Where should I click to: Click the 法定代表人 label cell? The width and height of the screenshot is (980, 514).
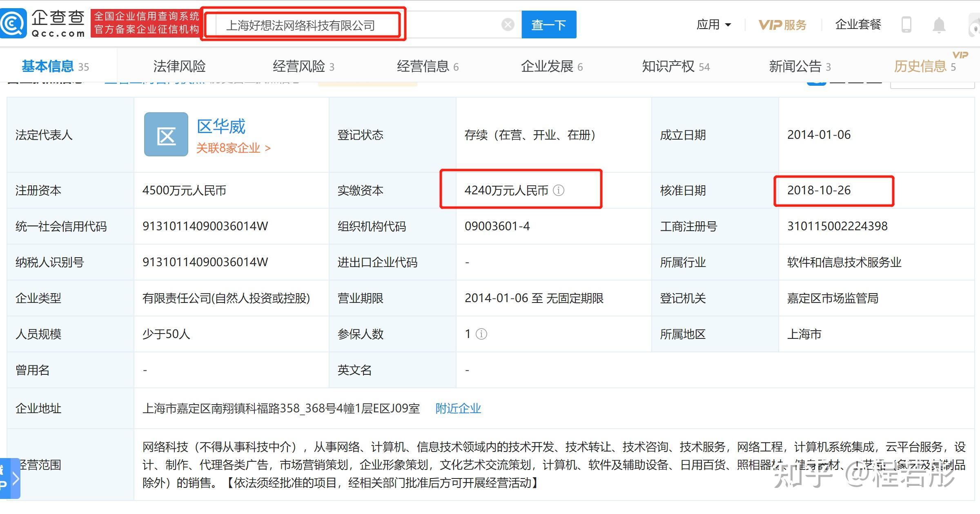tap(70, 135)
